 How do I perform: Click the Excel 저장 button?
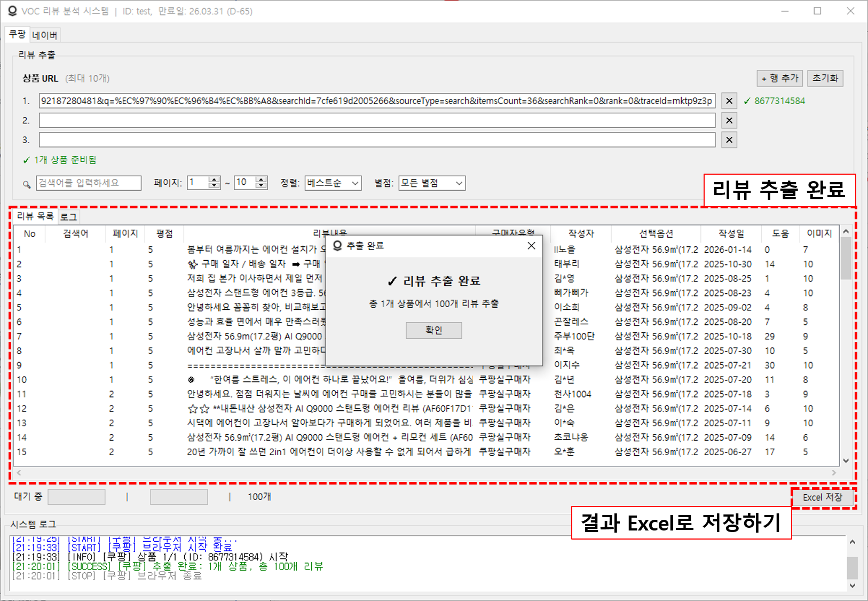tap(822, 497)
